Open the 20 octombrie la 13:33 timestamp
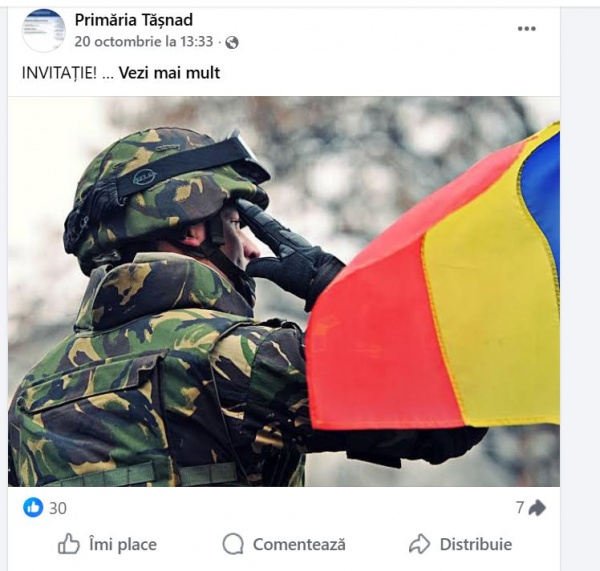Image resolution: width=600 pixels, height=571 pixels. tap(143, 41)
